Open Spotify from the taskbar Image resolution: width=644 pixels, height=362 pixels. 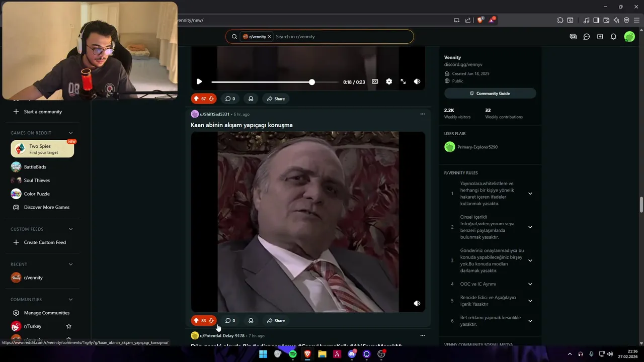pos(292,354)
